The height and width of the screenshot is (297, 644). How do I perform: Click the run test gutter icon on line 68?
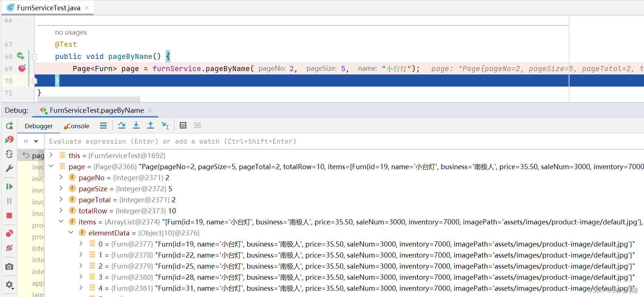(21, 56)
